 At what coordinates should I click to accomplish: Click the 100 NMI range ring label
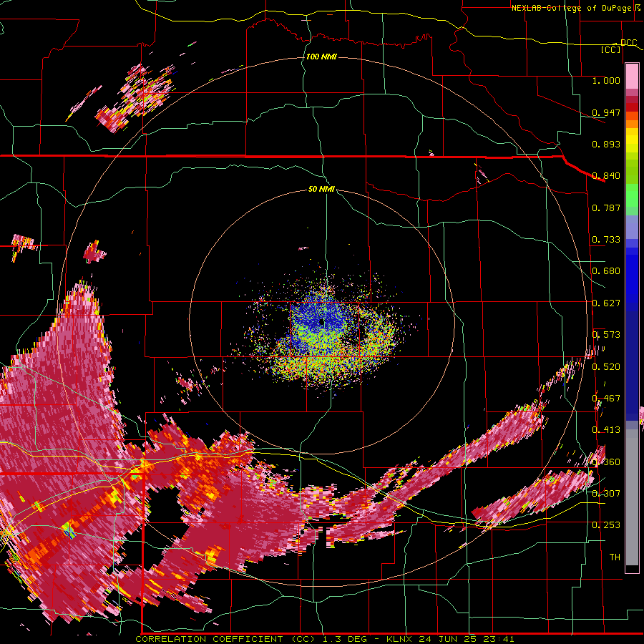pos(321,57)
